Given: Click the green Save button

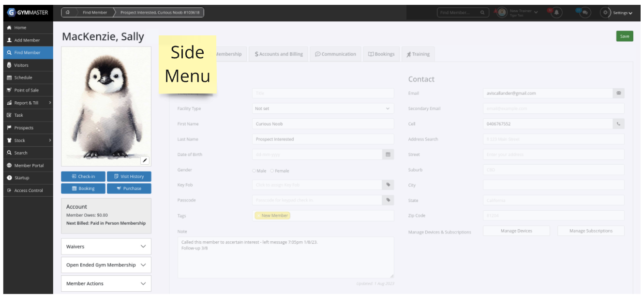Looking at the screenshot, I should pos(624,36).
